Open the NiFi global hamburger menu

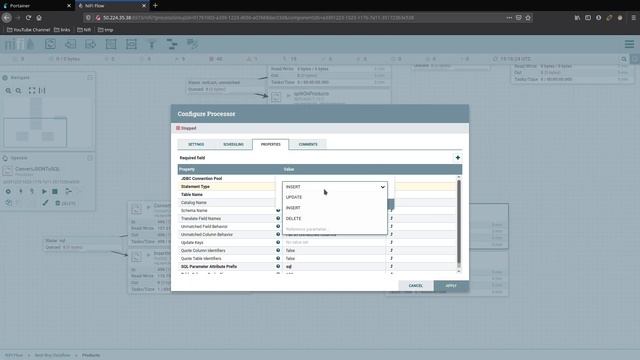[x=629, y=44]
